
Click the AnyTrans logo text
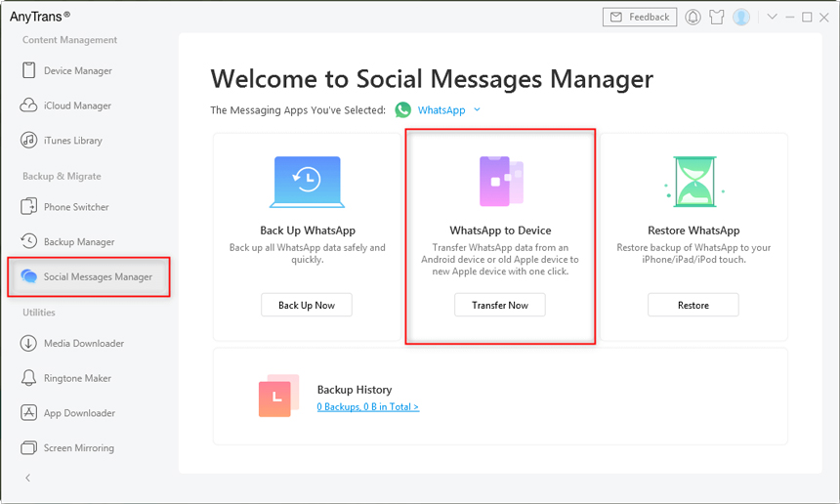40,17
